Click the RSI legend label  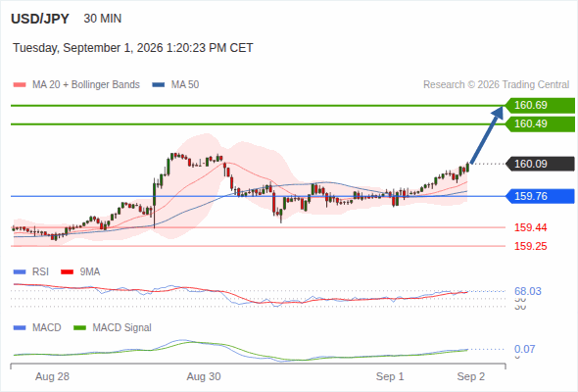(40, 271)
